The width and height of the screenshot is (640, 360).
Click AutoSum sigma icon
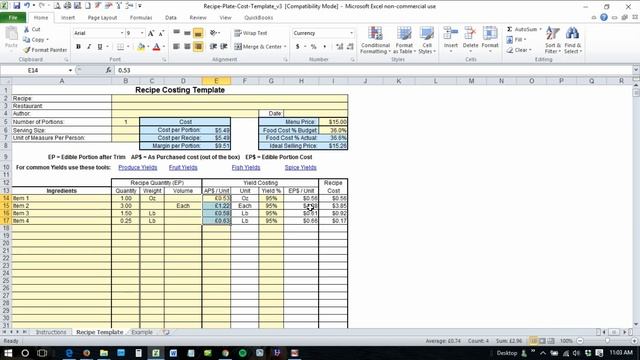click(509, 29)
